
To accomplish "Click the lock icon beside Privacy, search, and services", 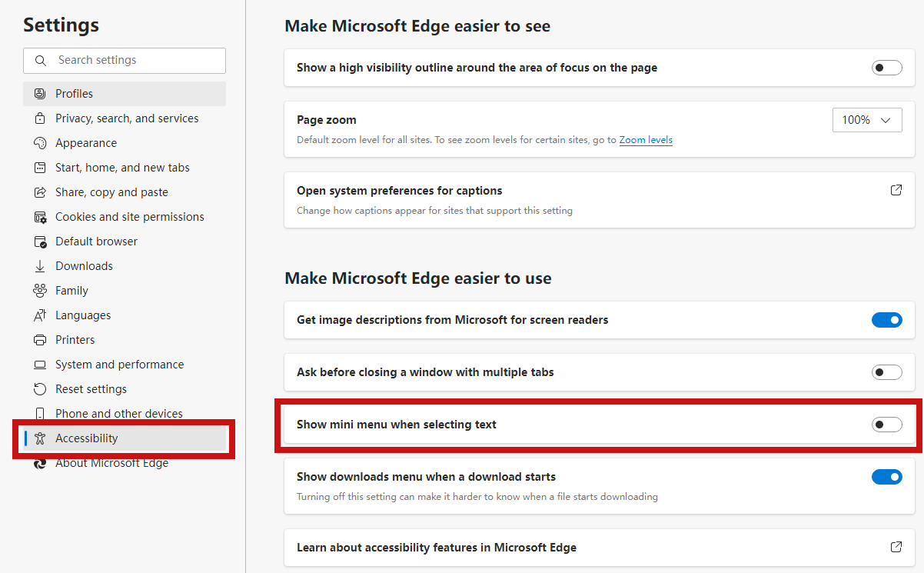I will 40,118.
